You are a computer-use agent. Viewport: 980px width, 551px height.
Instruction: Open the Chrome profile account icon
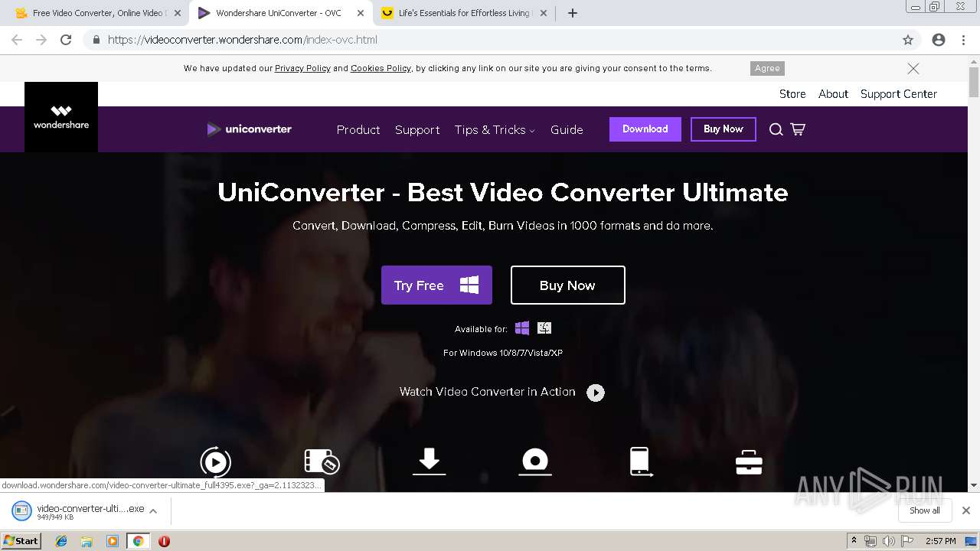coord(939,40)
